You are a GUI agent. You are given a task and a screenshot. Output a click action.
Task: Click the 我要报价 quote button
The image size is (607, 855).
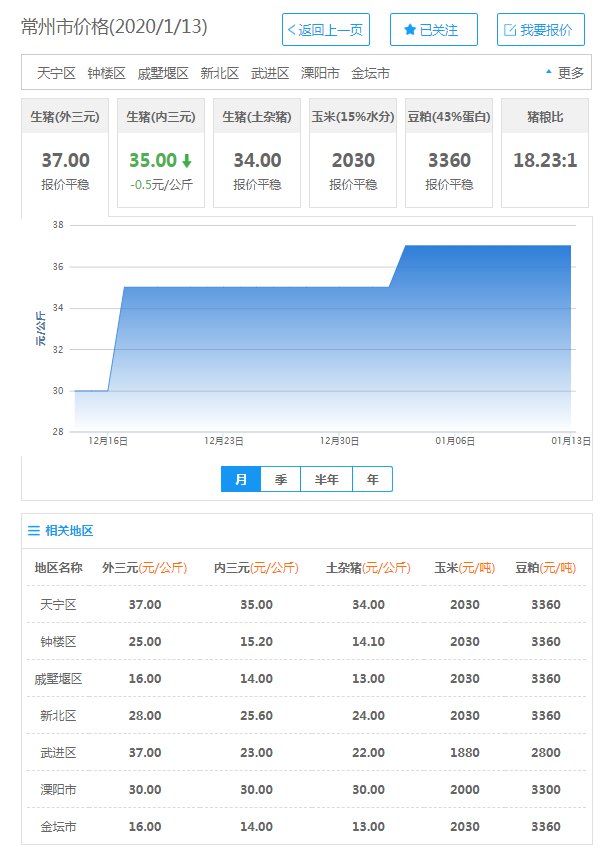[x=540, y=30]
